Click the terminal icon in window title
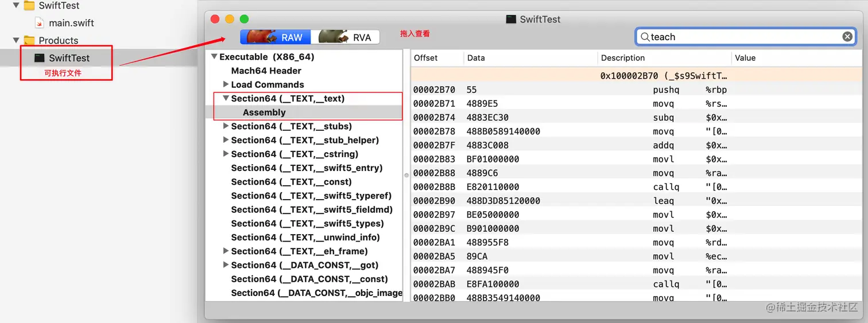This screenshot has width=868, height=323. 511,19
